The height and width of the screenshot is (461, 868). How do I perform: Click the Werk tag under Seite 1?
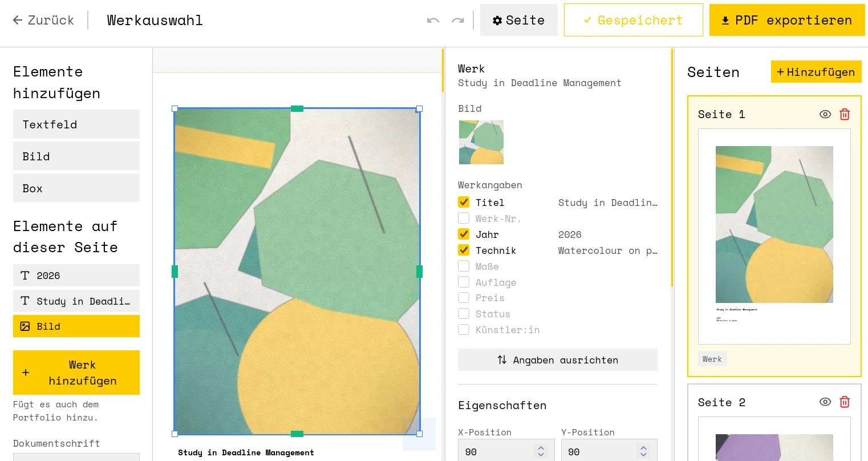(x=712, y=359)
